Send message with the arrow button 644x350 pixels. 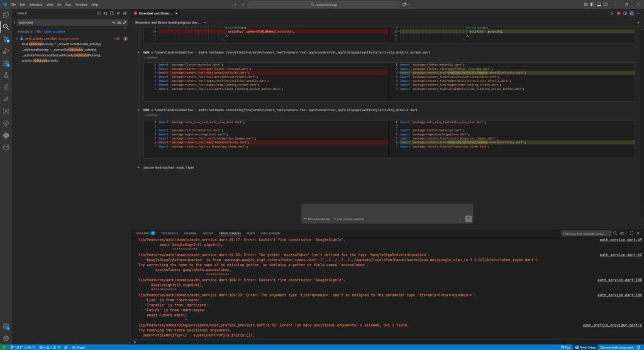coord(468,219)
